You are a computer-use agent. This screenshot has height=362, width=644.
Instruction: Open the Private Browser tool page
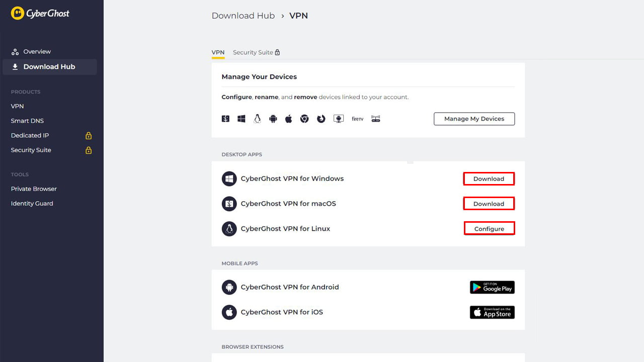click(34, 189)
